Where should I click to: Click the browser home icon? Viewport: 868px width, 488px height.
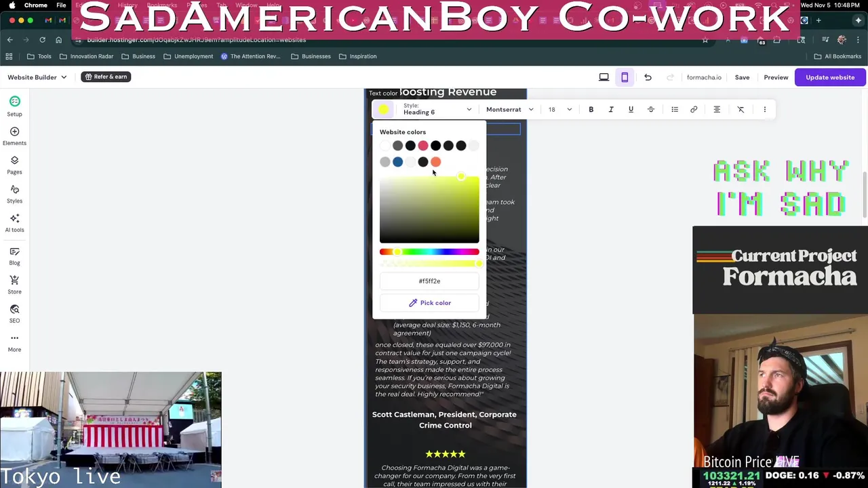coord(58,40)
